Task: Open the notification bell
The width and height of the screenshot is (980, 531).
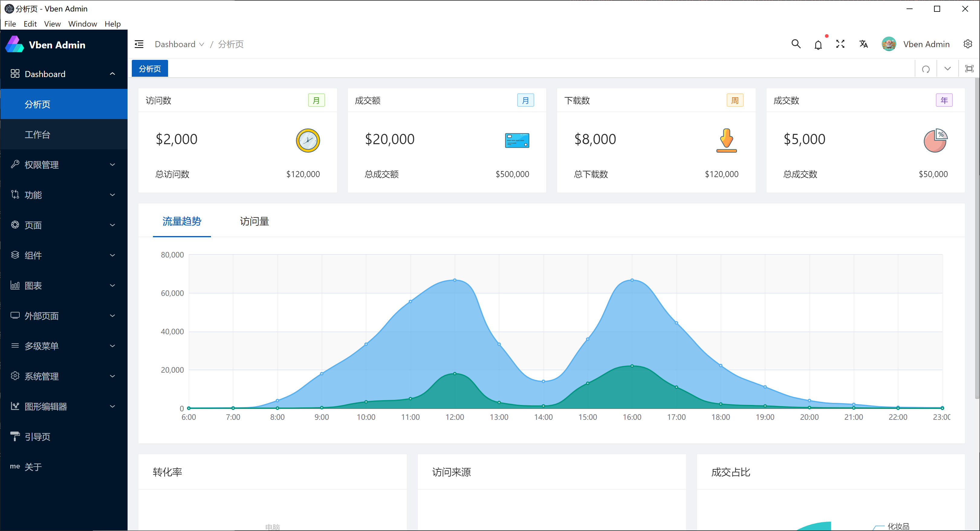Action: (x=818, y=45)
